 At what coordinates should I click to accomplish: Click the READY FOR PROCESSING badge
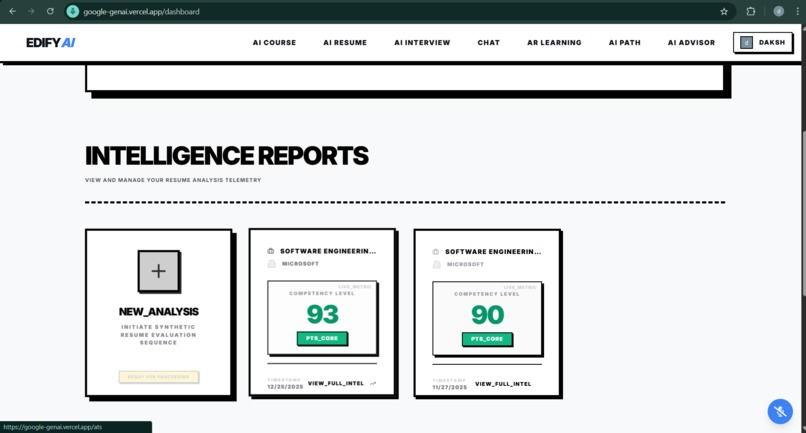coord(159,377)
